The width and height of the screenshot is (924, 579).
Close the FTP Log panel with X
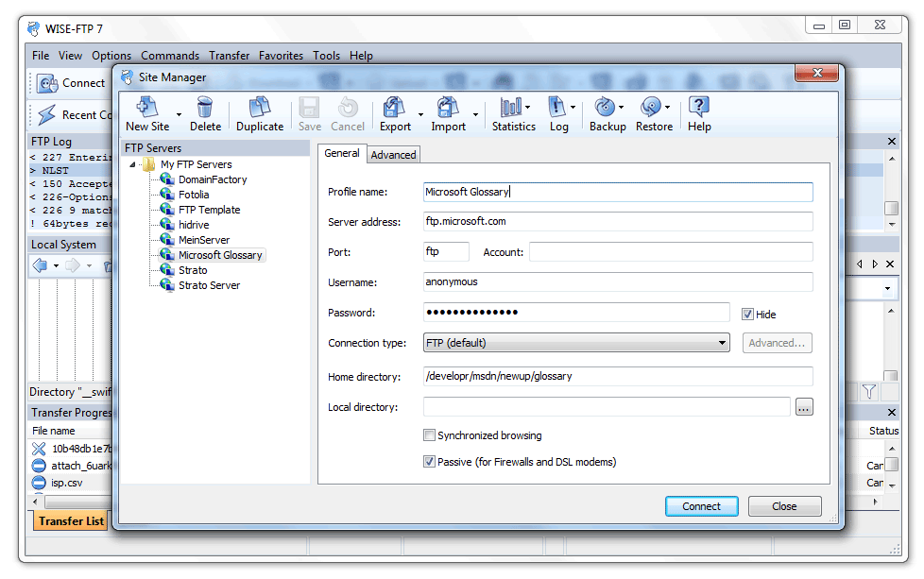click(892, 142)
